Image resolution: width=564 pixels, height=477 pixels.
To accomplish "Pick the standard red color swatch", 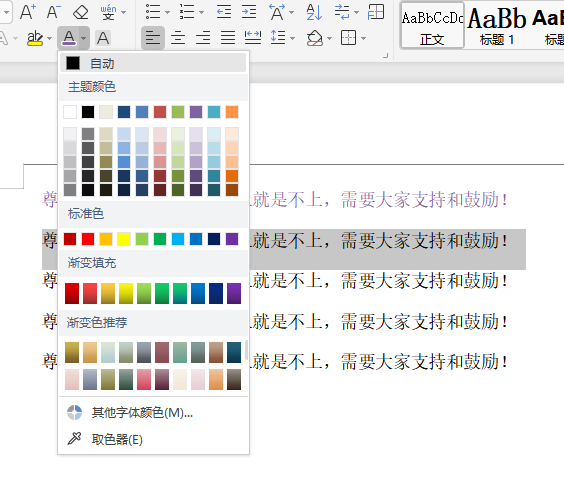I will coord(88,239).
